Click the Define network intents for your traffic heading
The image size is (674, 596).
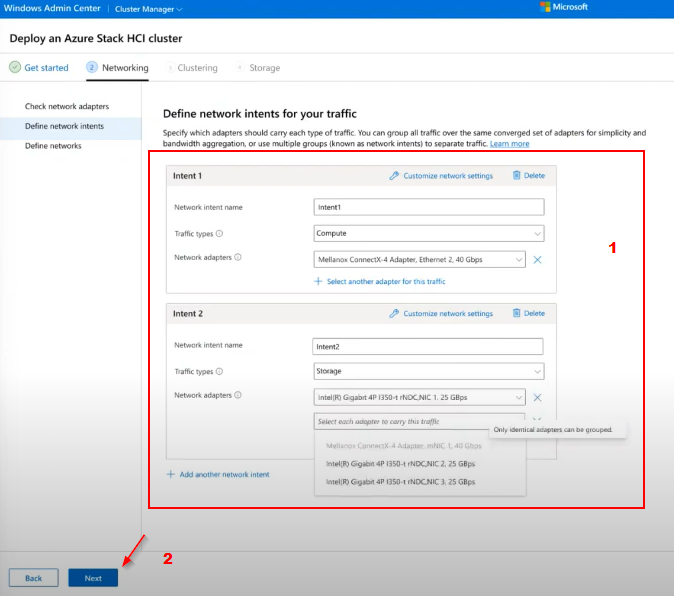[x=260, y=114]
